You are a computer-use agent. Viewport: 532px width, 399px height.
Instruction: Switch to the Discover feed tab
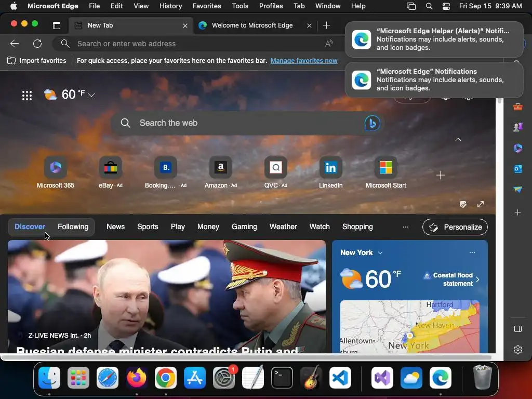point(30,227)
